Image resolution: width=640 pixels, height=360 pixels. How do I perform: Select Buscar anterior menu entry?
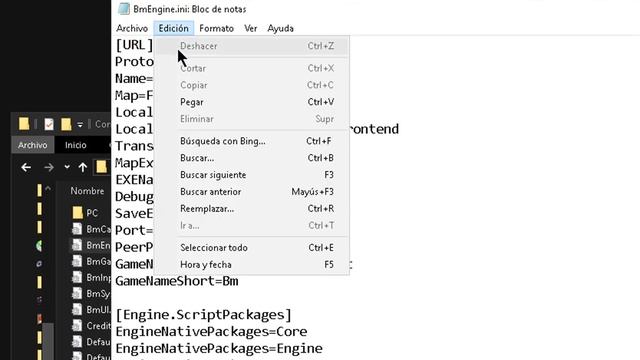click(x=252, y=192)
